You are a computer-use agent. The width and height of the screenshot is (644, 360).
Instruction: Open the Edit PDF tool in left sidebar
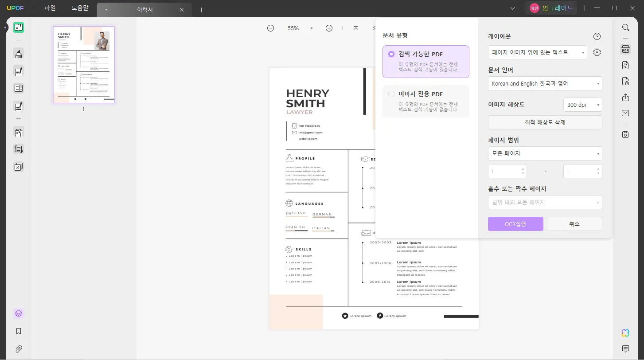pyautogui.click(x=18, y=71)
